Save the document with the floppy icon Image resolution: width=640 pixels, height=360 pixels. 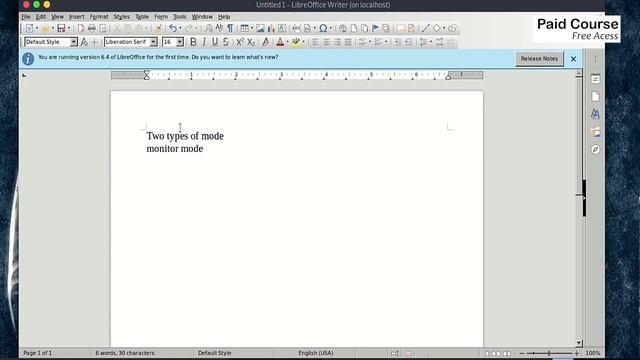[61, 28]
